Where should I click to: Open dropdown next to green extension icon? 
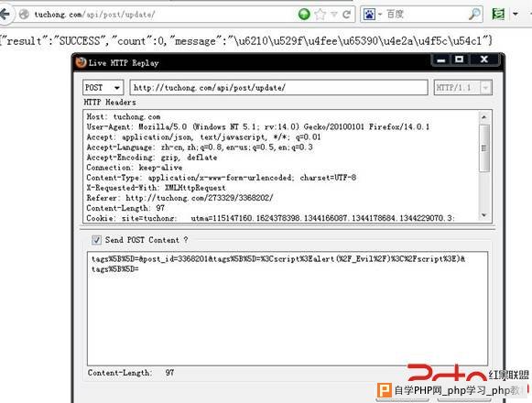[516, 15]
